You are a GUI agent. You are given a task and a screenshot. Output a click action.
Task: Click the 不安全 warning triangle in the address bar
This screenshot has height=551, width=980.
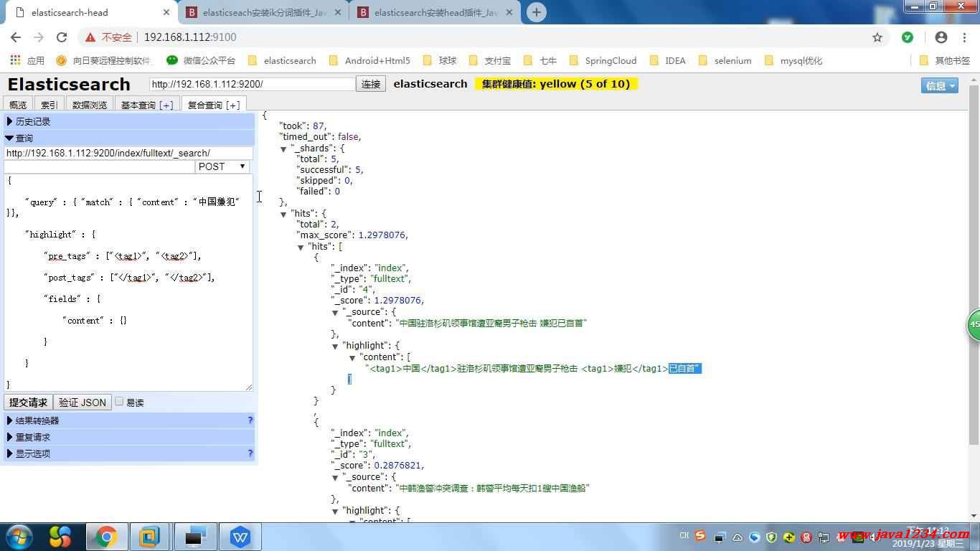(x=90, y=37)
